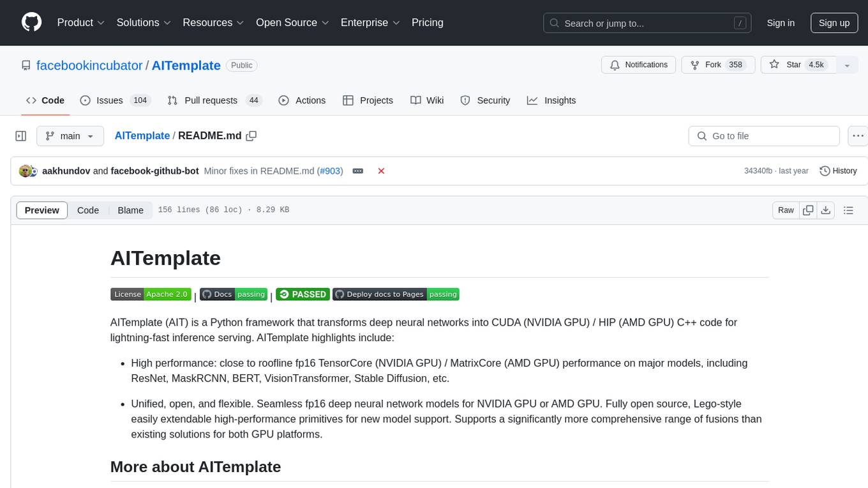Copy the raw file contents
Image resolution: width=868 pixels, height=488 pixels.
809,210
